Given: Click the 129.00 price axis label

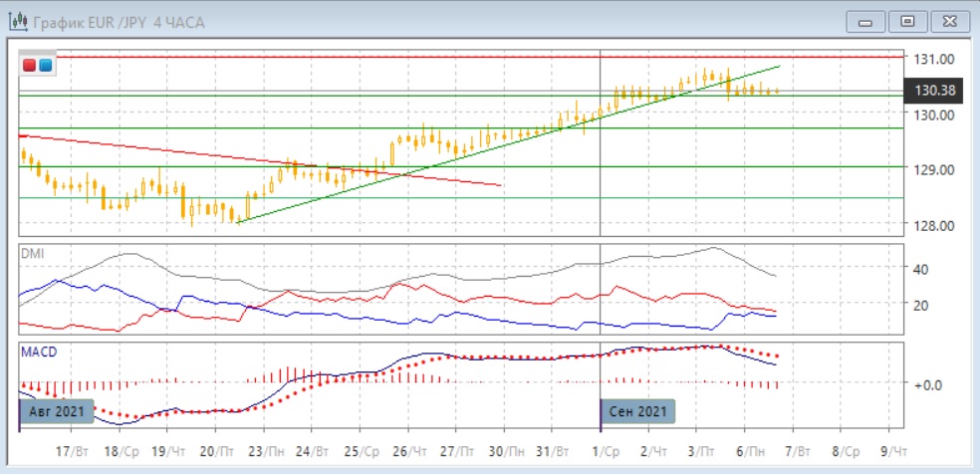Looking at the screenshot, I should tap(934, 169).
